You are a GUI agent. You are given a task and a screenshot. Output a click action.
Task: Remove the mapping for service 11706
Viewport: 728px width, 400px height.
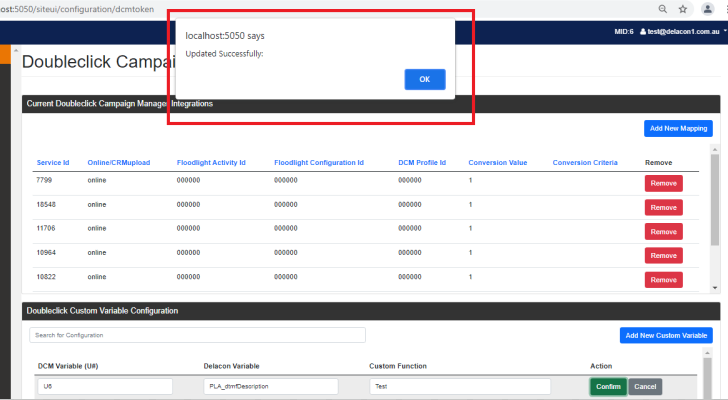pyautogui.click(x=663, y=232)
